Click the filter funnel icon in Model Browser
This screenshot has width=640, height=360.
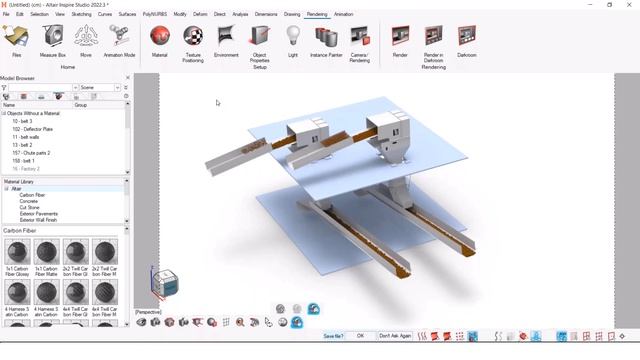pos(4,88)
